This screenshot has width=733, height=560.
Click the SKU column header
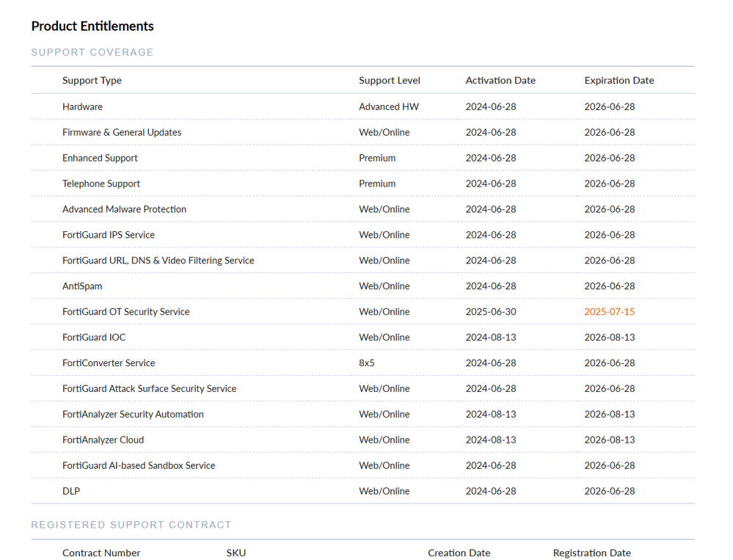(x=236, y=553)
